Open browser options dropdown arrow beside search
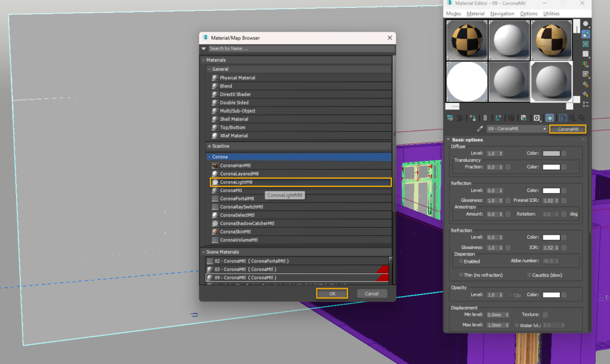610x364 pixels. (204, 49)
